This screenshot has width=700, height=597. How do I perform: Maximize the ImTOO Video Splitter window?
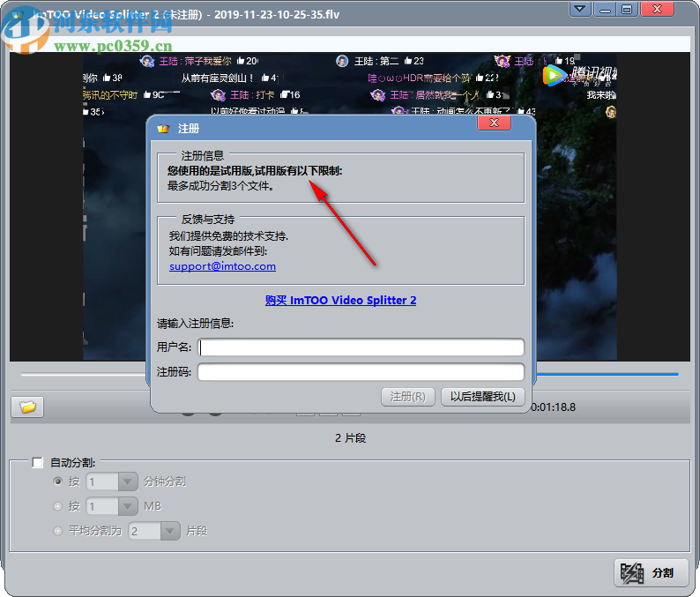pos(627,10)
